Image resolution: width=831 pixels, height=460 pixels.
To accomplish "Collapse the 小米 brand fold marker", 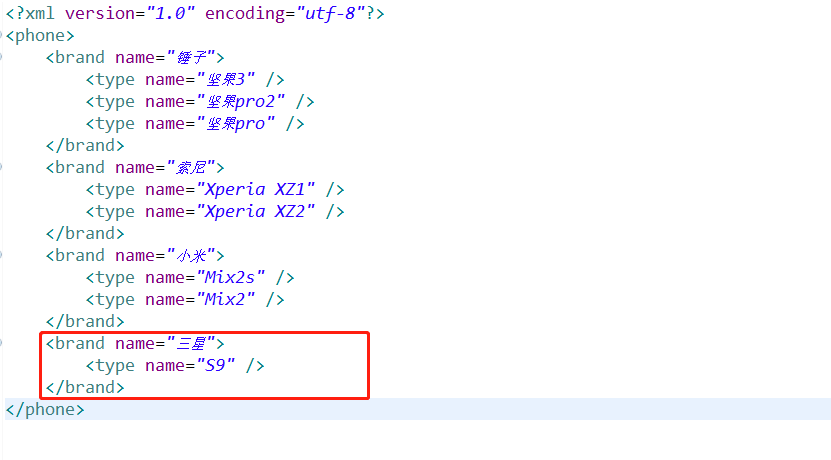I will pyautogui.click(x=1, y=255).
